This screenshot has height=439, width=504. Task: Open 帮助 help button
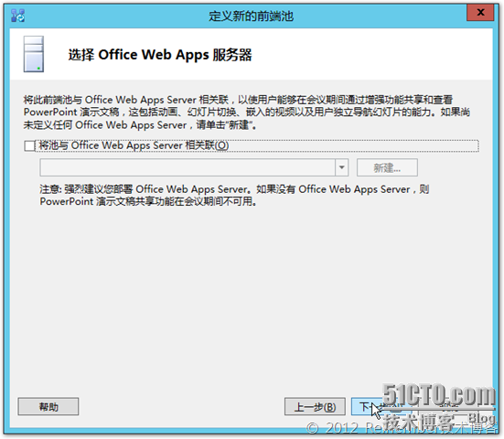[48, 407]
